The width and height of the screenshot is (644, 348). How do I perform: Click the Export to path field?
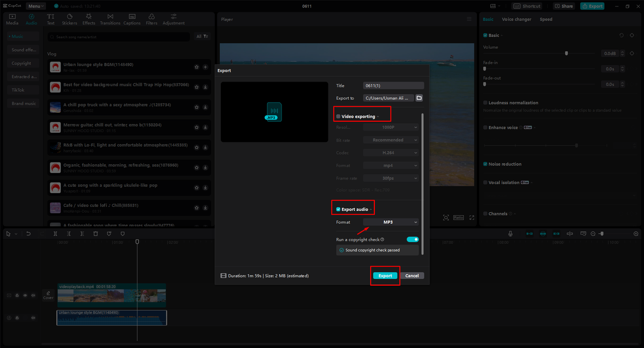pos(388,98)
